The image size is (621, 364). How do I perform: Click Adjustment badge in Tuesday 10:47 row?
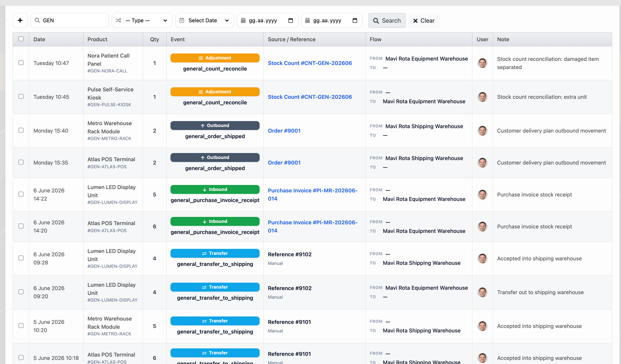tap(215, 58)
